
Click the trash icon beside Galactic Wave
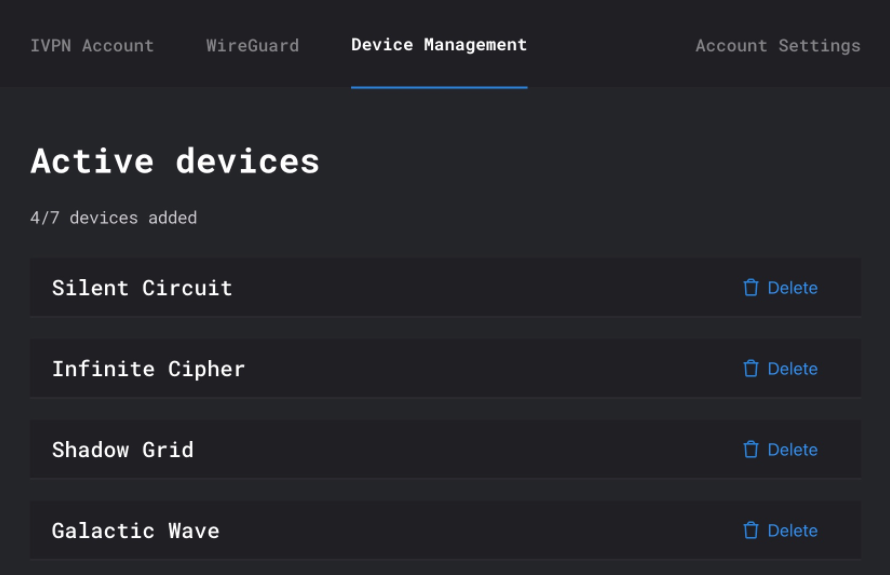(x=750, y=531)
